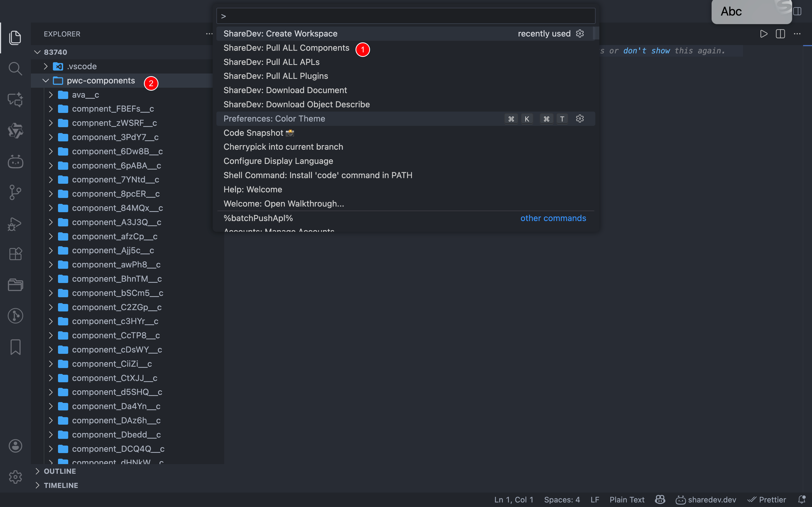
Task: Click the split editor right icon
Action: [780, 34]
